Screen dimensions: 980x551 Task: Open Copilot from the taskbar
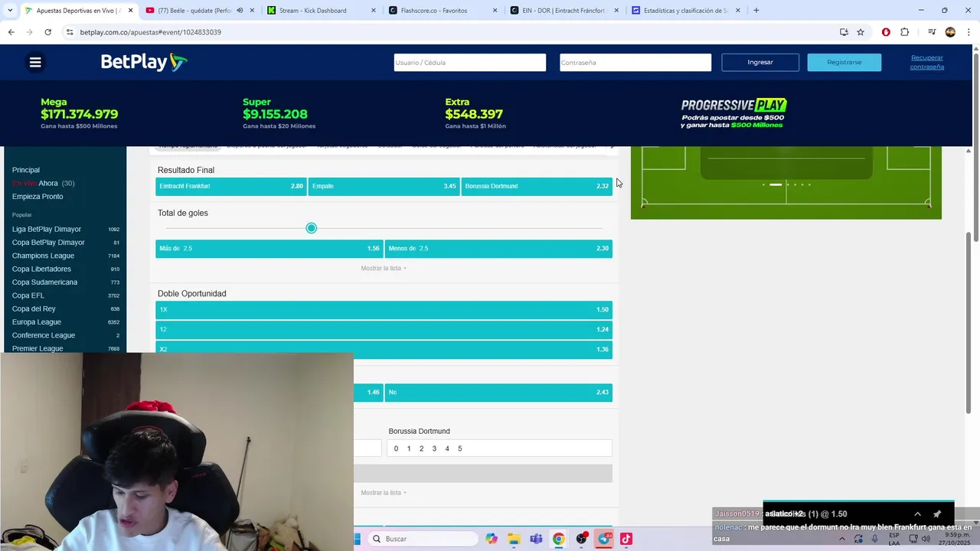point(491,539)
